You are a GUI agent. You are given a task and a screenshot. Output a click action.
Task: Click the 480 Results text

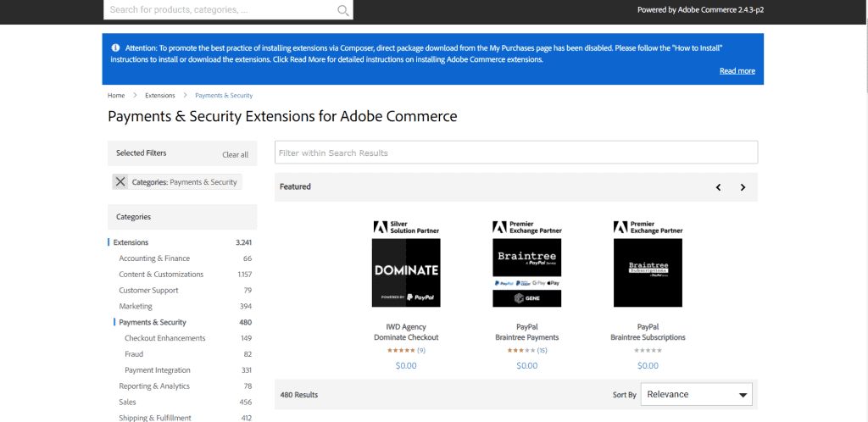299,395
